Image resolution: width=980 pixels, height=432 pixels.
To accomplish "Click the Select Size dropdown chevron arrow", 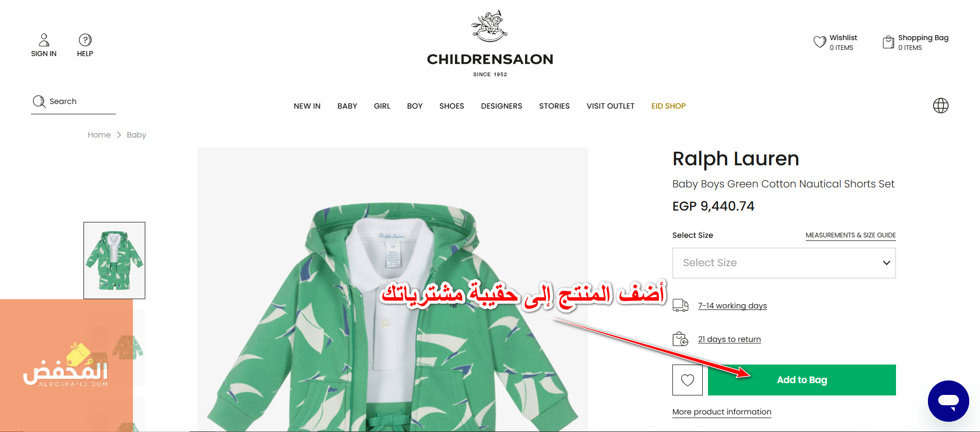I will (x=886, y=263).
